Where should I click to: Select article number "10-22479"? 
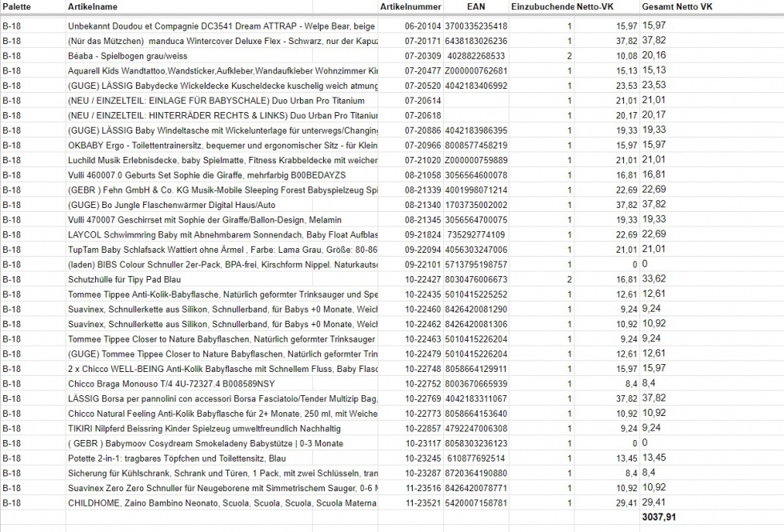click(423, 354)
